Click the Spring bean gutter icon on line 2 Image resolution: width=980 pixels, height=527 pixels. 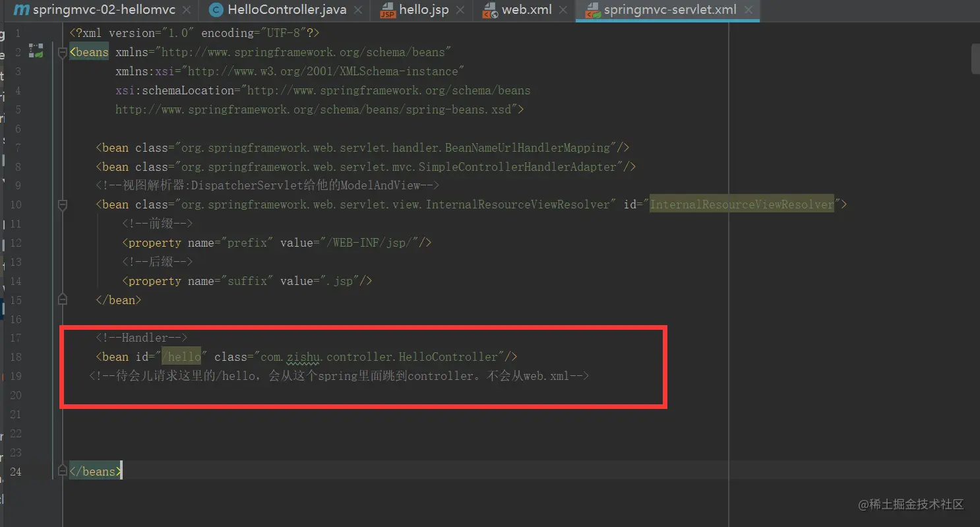click(x=36, y=51)
